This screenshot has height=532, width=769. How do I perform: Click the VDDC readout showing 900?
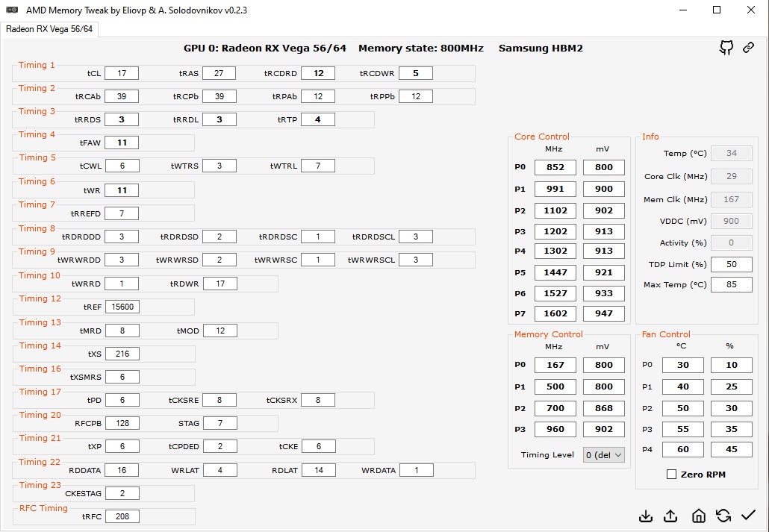pyautogui.click(x=731, y=221)
